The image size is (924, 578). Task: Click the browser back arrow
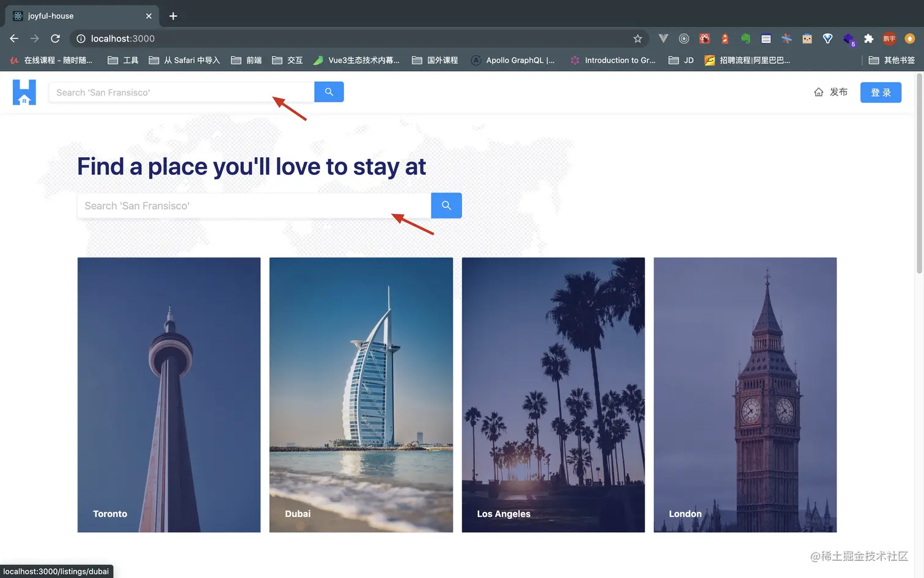(x=14, y=39)
